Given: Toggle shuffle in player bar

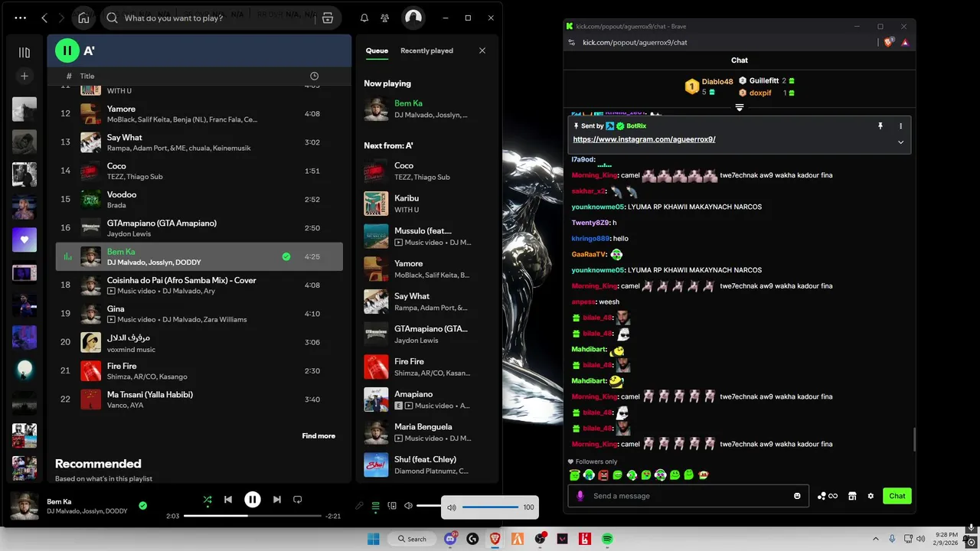Looking at the screenshot, I should (207, 500).
